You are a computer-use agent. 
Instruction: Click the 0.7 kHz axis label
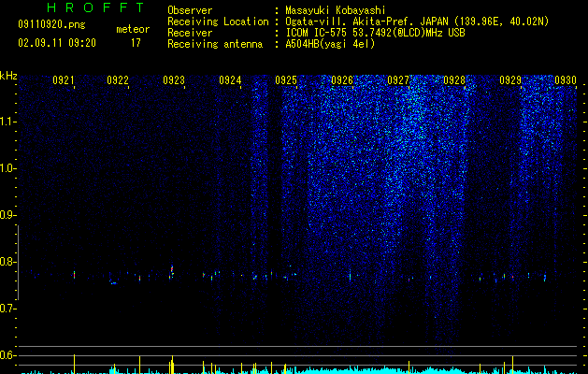(x=7, y=309)
